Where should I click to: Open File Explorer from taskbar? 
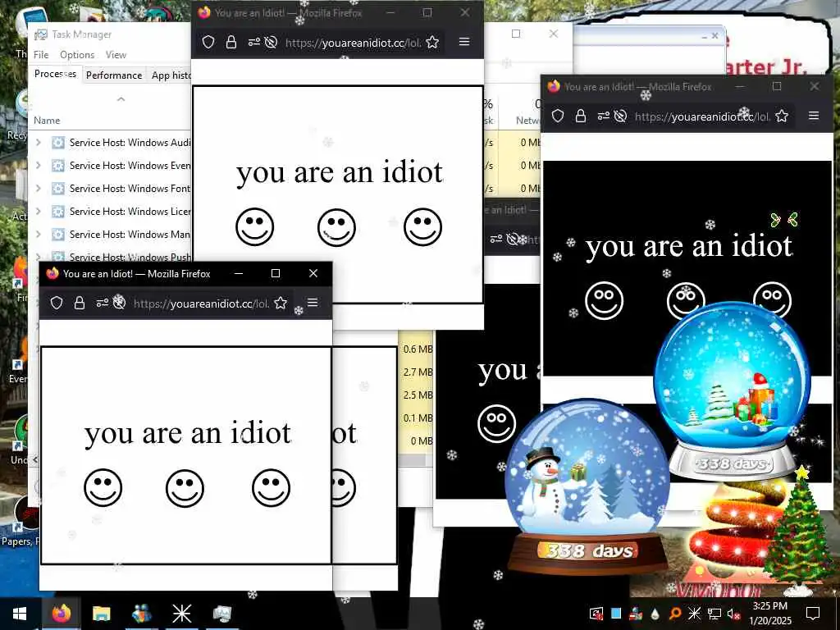pos(101,614)
